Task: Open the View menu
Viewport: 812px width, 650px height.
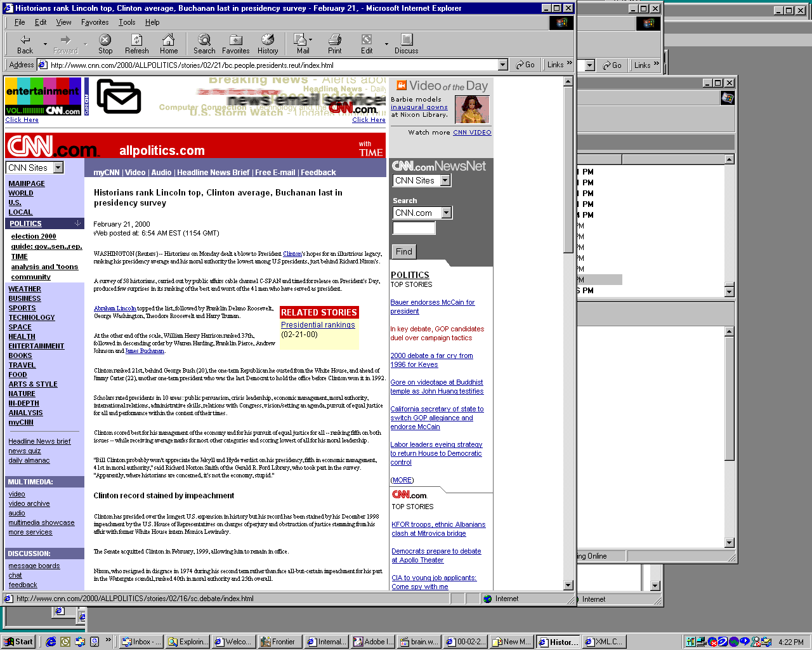Action: coord(63,22)
